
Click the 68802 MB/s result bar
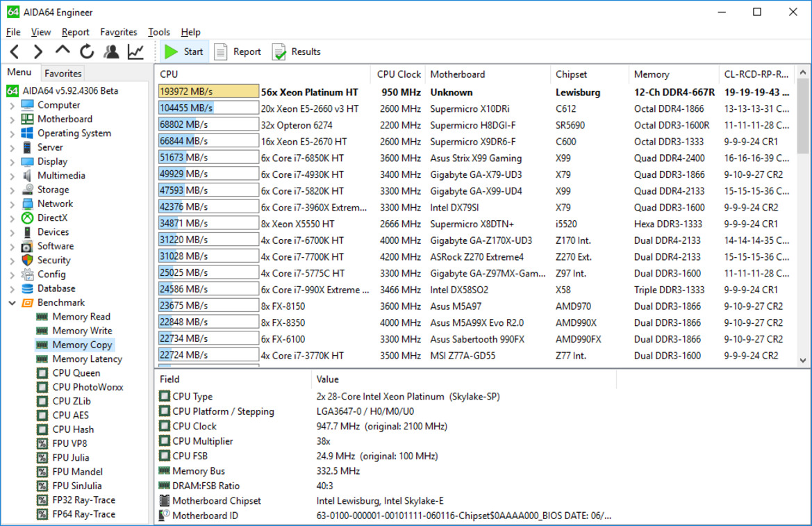[208, 125]
